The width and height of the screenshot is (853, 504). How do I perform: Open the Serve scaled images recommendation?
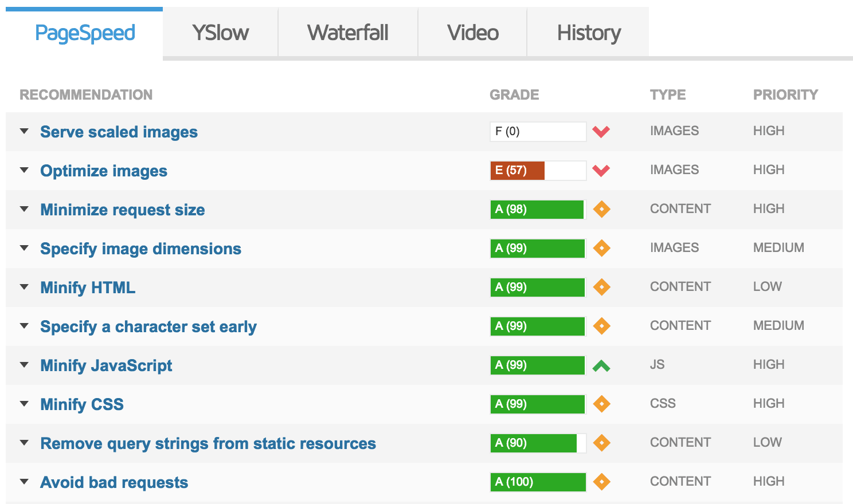[x=119, y=132]
